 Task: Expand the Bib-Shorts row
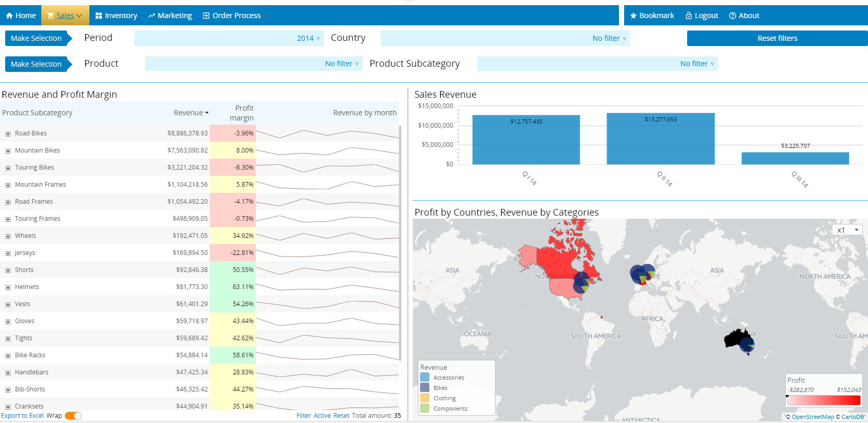pyautogui.click(x=8, y=390)
